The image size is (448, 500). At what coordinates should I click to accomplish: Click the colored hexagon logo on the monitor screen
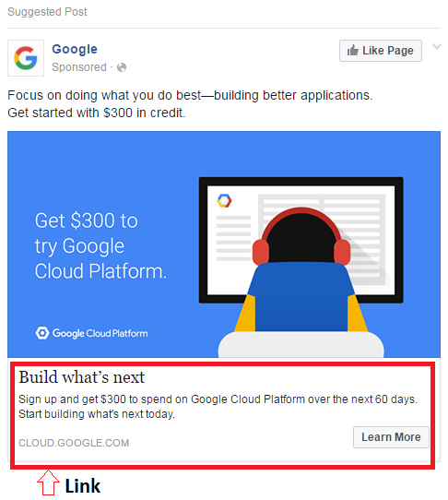[224, 200]
